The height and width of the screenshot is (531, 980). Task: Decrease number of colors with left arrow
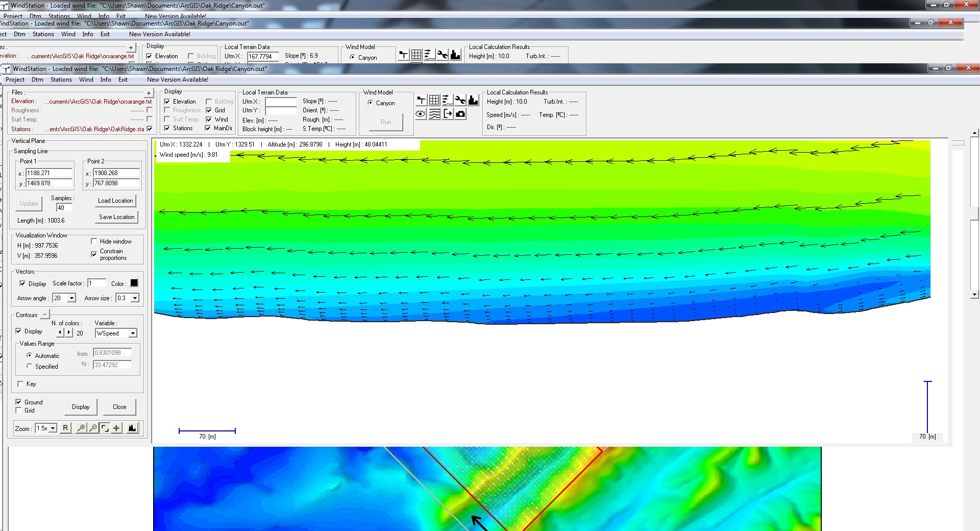[60, 332]
